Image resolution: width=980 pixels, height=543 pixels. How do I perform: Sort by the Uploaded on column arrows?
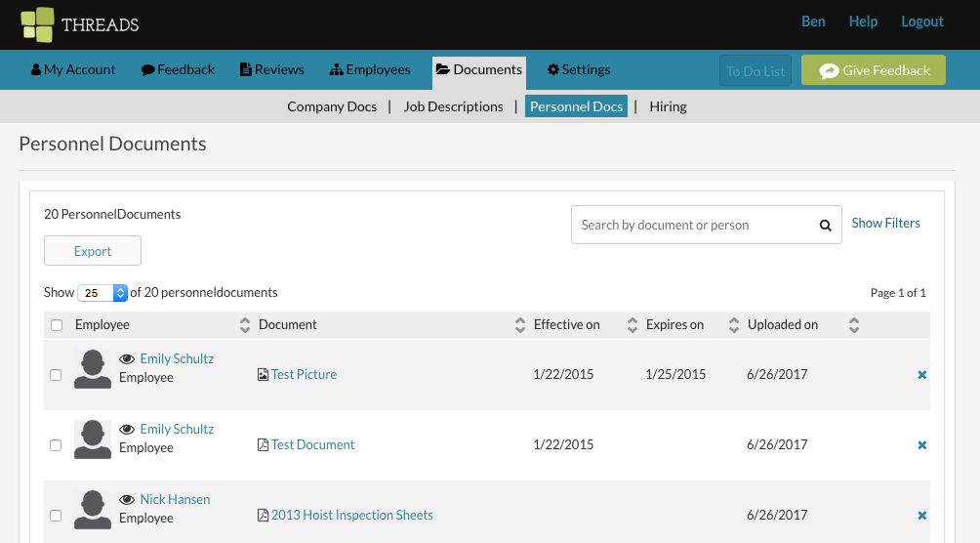click(854, 324)
